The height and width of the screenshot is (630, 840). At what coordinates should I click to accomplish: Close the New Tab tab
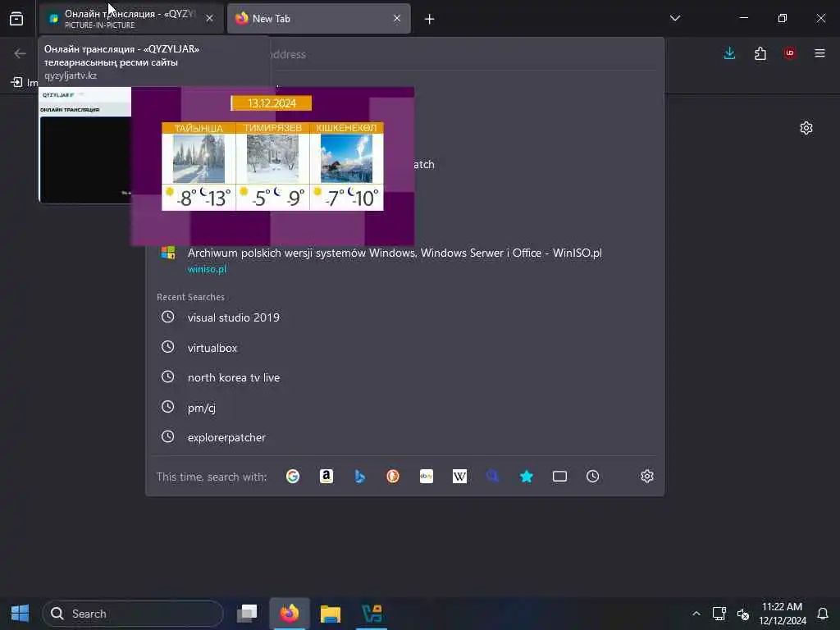point(397,19)
